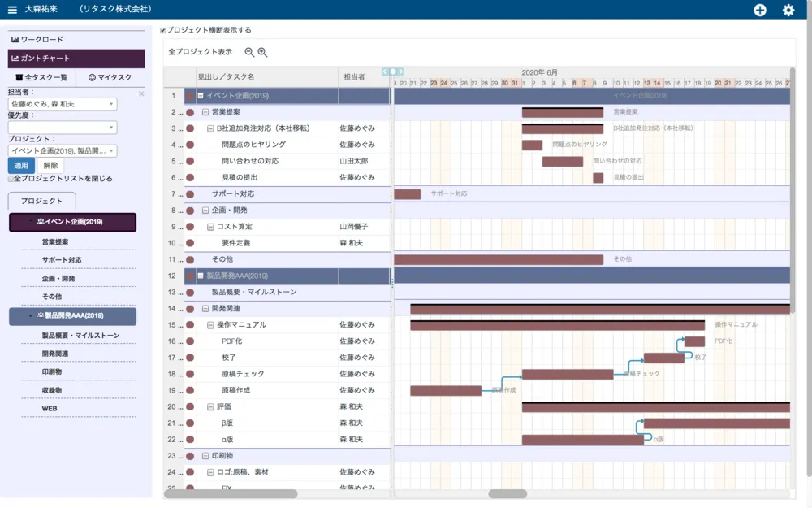Click status circle of row 19 原稿作成
This screenshot has height=508, width=812.
click(190, 390)
